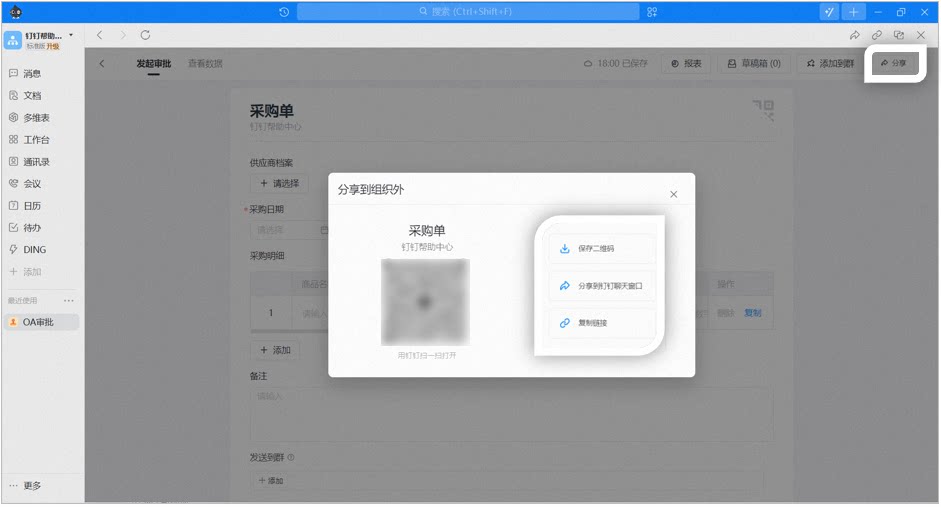Image resolution: width=941 pixels, height=507 pixels.
Task: Click 复制链接 in the share dialog
Action: 601,323
